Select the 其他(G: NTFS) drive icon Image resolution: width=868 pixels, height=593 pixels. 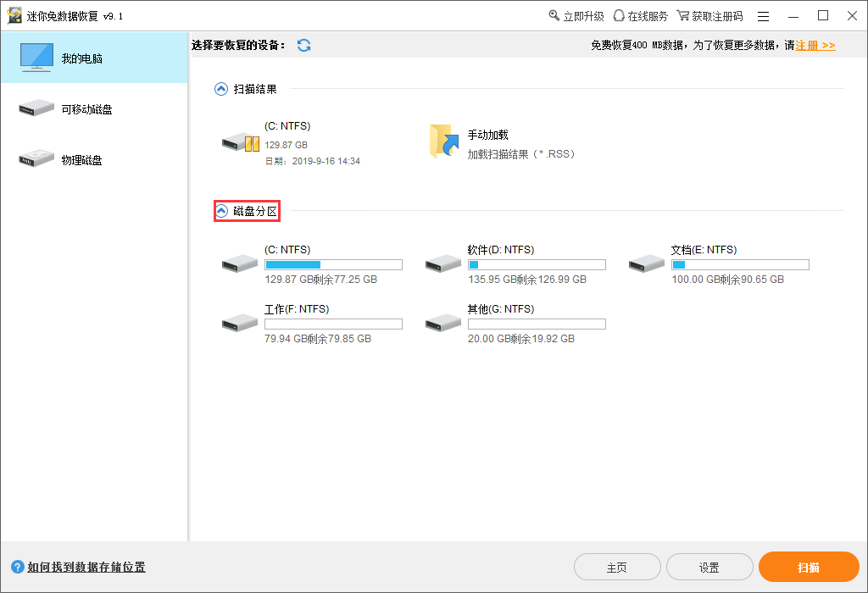click(x=442, y=323)
